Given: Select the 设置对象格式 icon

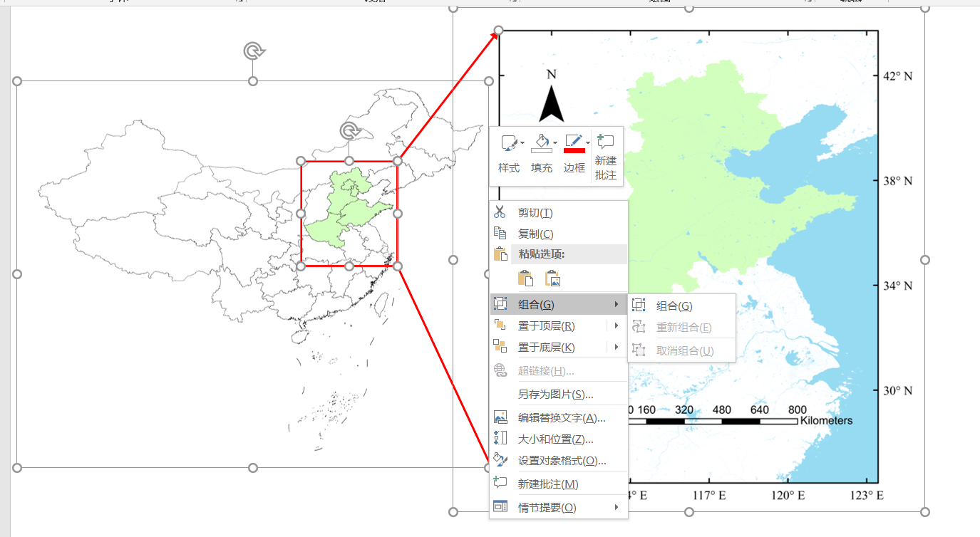Looking at the screenshot, I should [500, 460].
